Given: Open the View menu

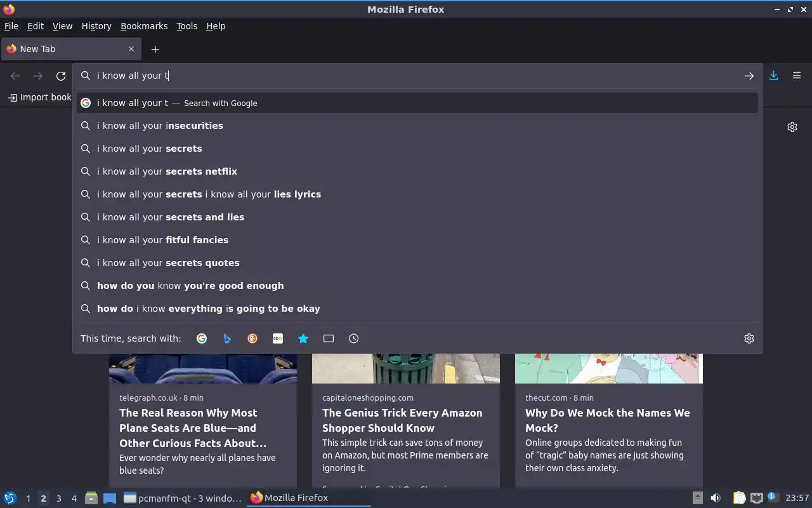Looking at the screenshot, I should tap(62, 26).
